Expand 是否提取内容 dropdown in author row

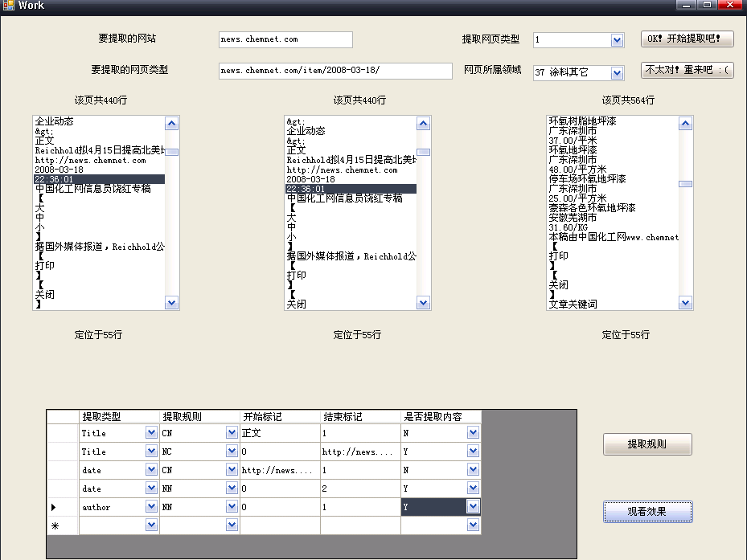[x=473, y=507]
